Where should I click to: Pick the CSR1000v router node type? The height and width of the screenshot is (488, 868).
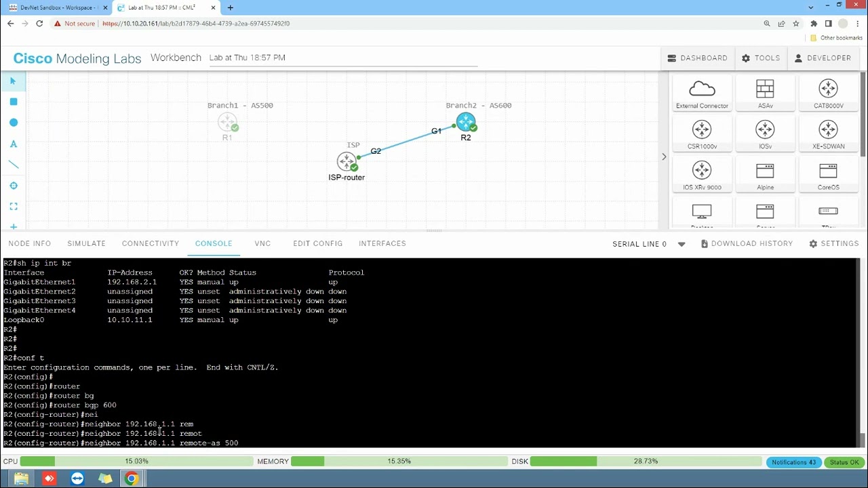702,134
